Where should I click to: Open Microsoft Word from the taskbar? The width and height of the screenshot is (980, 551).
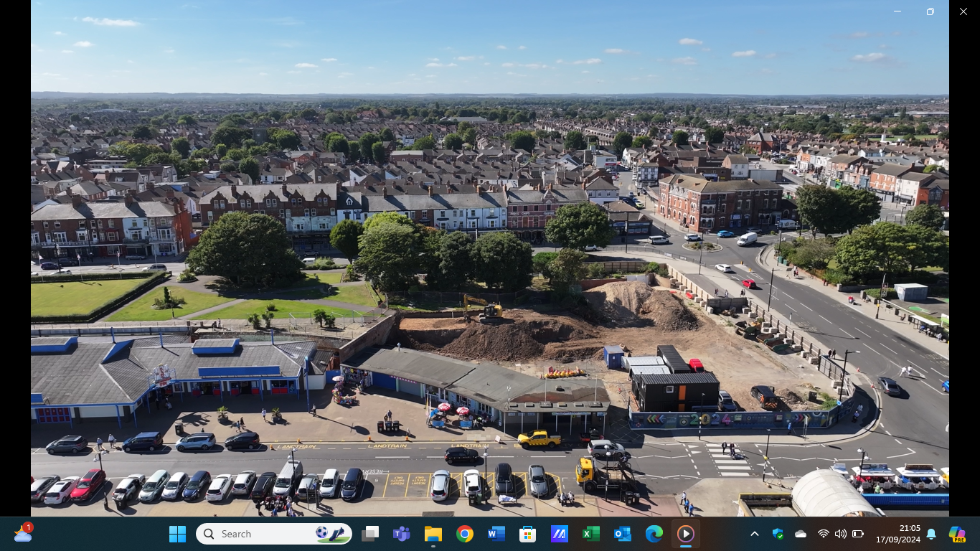pos(496,534)
